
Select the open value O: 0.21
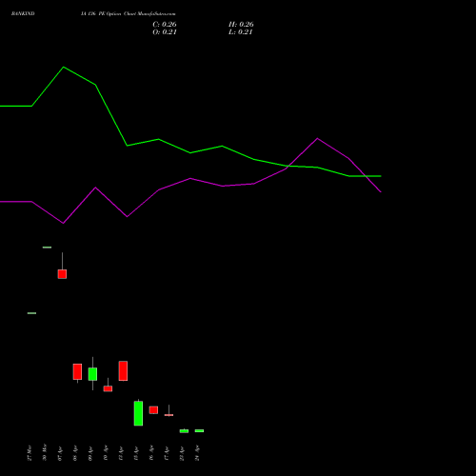[165, 31]
